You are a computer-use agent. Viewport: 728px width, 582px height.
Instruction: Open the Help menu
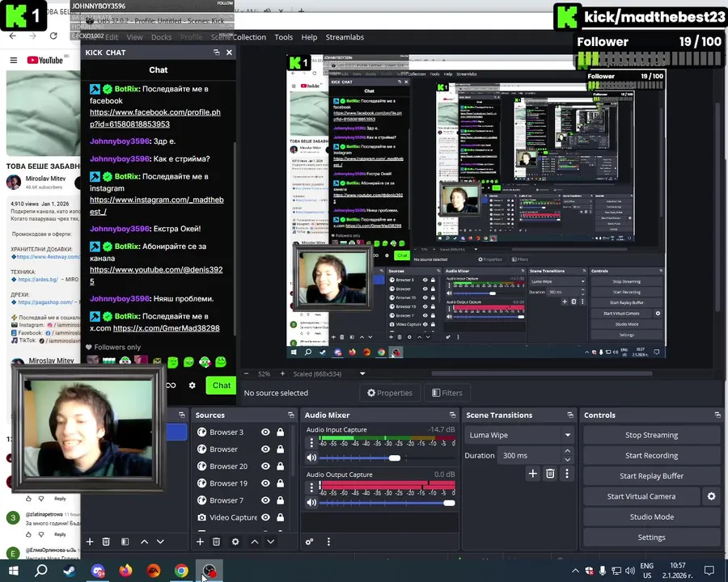pyautogui.click(x=309, y=37)
